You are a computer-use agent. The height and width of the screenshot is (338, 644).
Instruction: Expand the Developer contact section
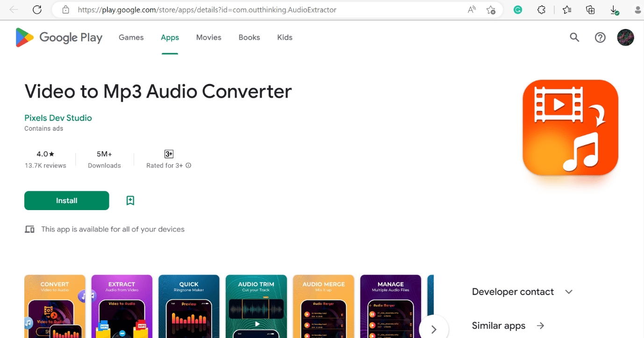569,292
